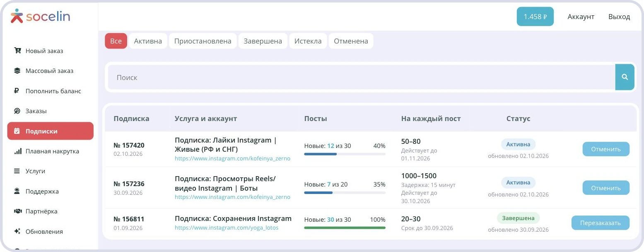644x252 pixels.
Task: Filter by Активна status
Action: tap(148, 41)
